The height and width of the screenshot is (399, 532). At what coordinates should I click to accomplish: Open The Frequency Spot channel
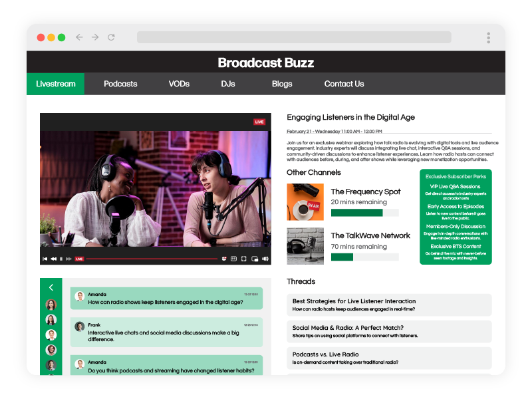[x=366, y=192]
